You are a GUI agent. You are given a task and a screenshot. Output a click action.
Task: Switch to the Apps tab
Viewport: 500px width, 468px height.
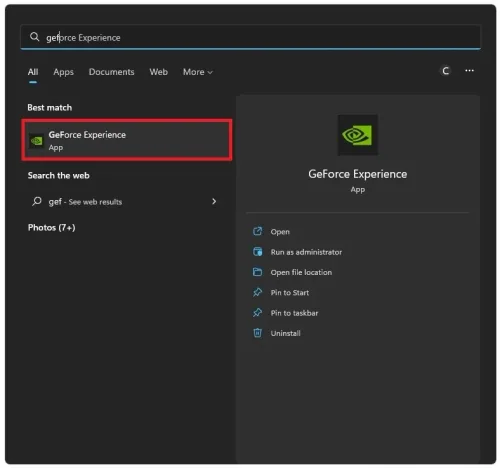(63, 72)
